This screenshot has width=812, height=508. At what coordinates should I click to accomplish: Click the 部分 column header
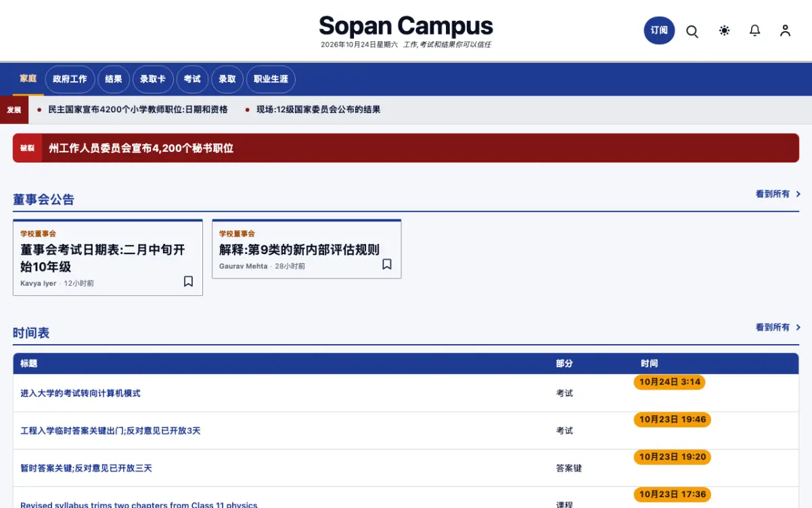[564, 364]
